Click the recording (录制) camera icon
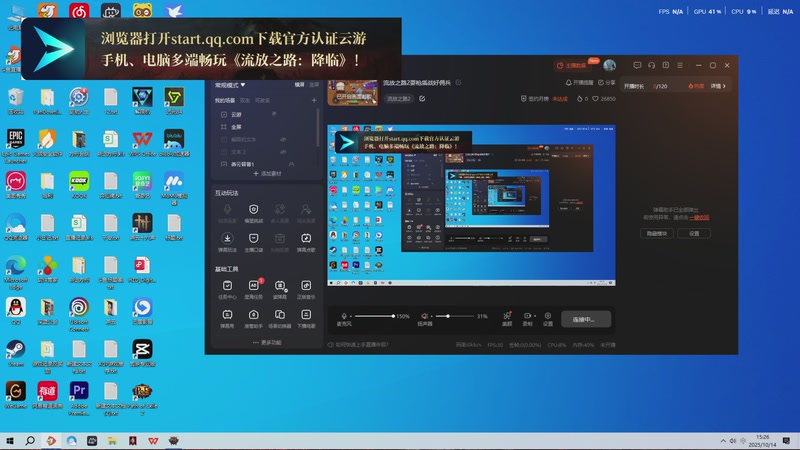Viewport: 800px width, 450px height. (527, 316)
